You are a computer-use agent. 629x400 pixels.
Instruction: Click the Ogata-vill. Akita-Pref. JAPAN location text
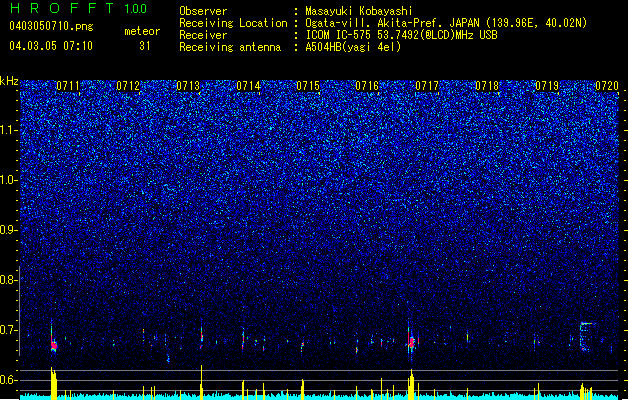pyautogui.click(x=446, y=23)
